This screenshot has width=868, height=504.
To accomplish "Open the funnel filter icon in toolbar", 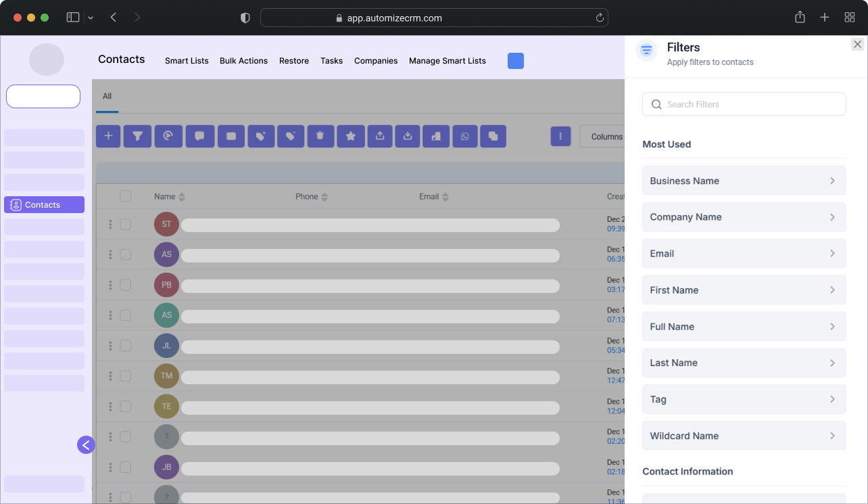I will coord(137,136).
